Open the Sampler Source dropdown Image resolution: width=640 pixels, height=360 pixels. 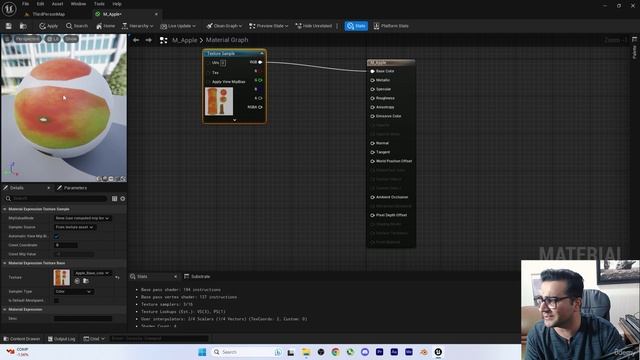74,227
